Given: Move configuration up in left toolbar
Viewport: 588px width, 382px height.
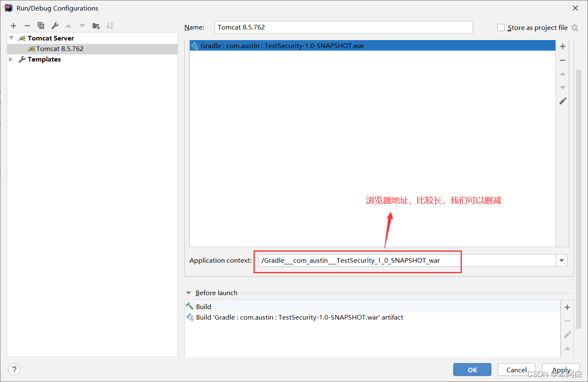Looking at the screenshot, I should tap(68, 26).
